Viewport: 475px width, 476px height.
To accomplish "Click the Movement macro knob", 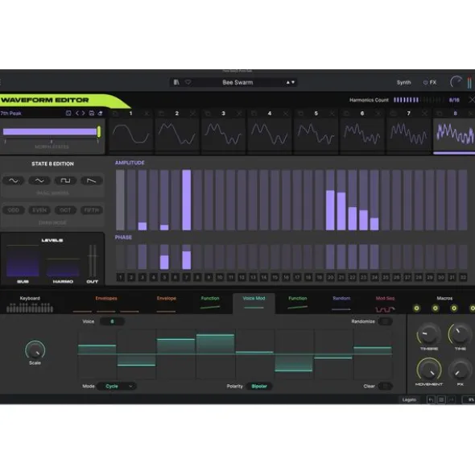I will [x=429, y=370].
